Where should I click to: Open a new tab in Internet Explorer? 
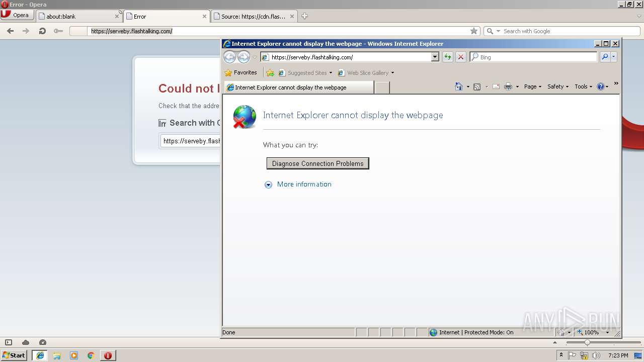pyautogui.click(x=382, y=87)
